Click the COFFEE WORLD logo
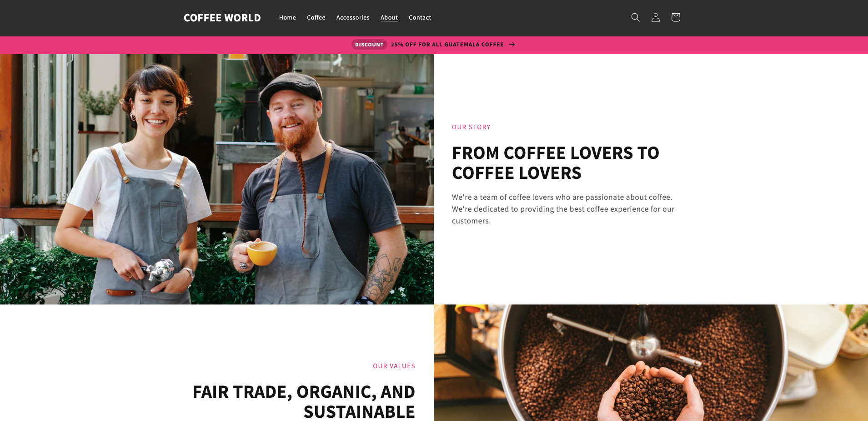Viewport: 868px width, 421px height. [x=222, y=18]
